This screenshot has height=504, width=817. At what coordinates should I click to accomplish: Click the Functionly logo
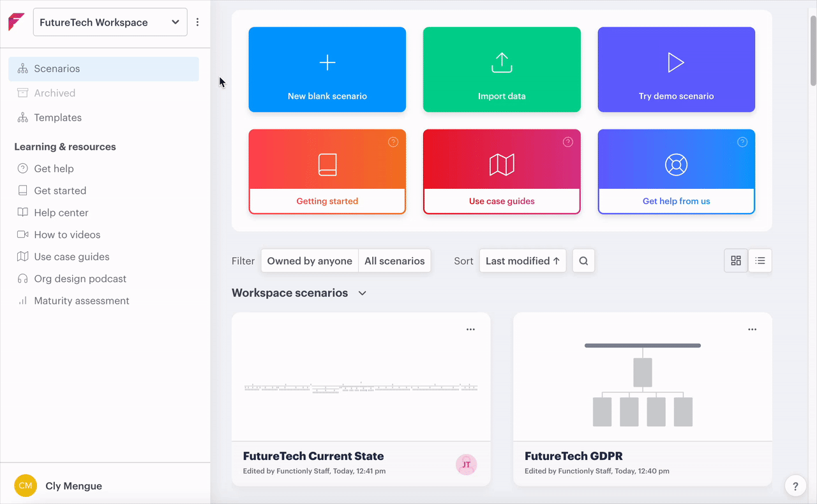(16, 21)
